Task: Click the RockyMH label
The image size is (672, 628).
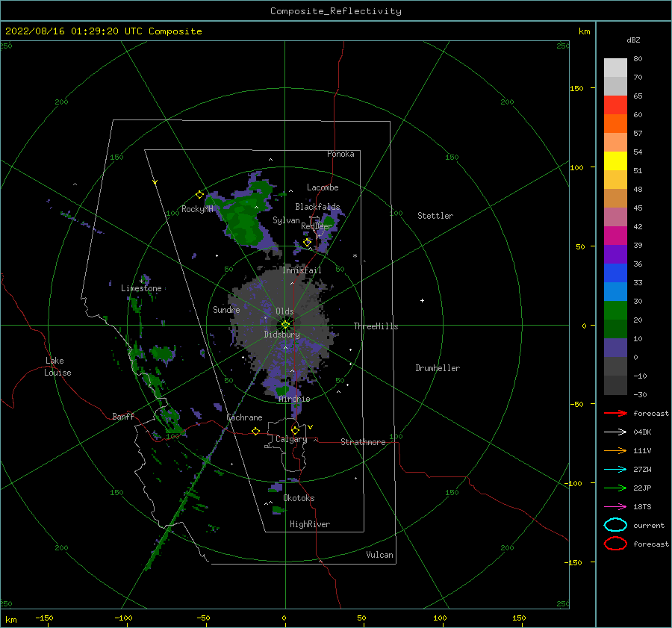Action: (x=197, y=209)
